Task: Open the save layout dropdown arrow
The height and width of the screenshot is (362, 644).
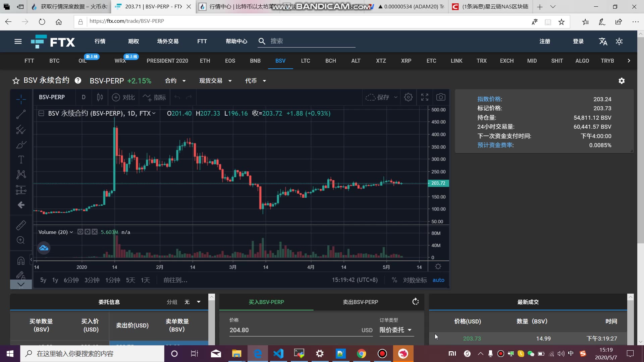Action: pyautogui.click(x=396, y=97)
